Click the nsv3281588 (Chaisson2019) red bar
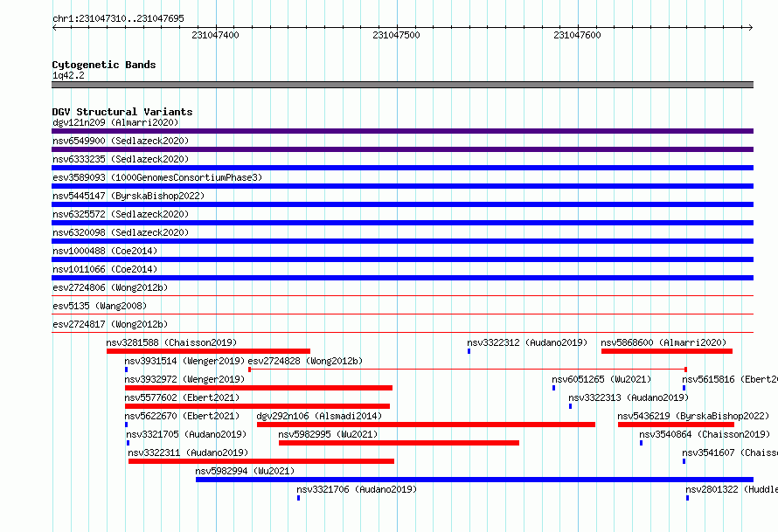This screenshot has width=778, height=532. point(208,351)
